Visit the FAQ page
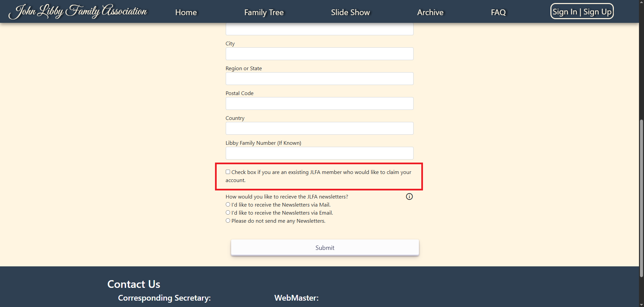Image resolution: width=644 pixels, height=307 pixels. click(x=498, y=12)
